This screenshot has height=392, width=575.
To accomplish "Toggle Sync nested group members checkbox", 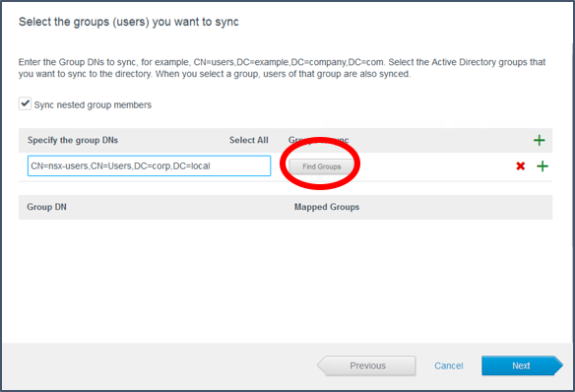I will pyautogui.click(x=25, y=103).
